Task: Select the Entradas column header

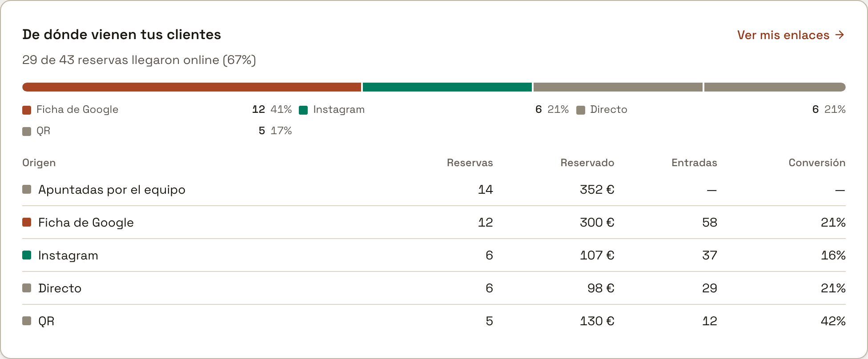Action: (x=694, y=163)
